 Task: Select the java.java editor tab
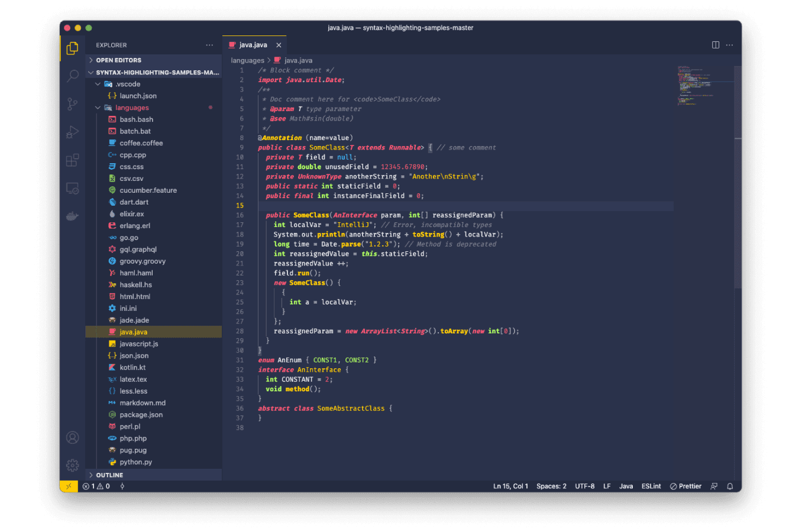pos(253,44)
